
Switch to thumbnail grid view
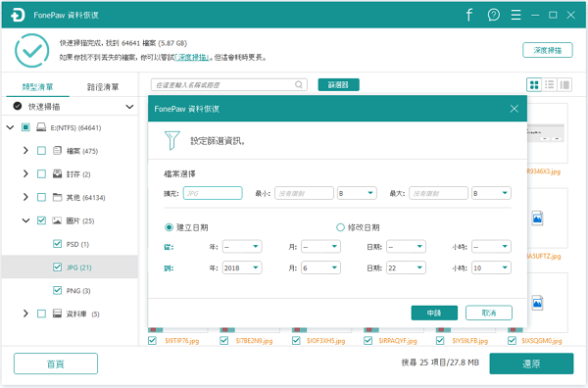(534, 84)
